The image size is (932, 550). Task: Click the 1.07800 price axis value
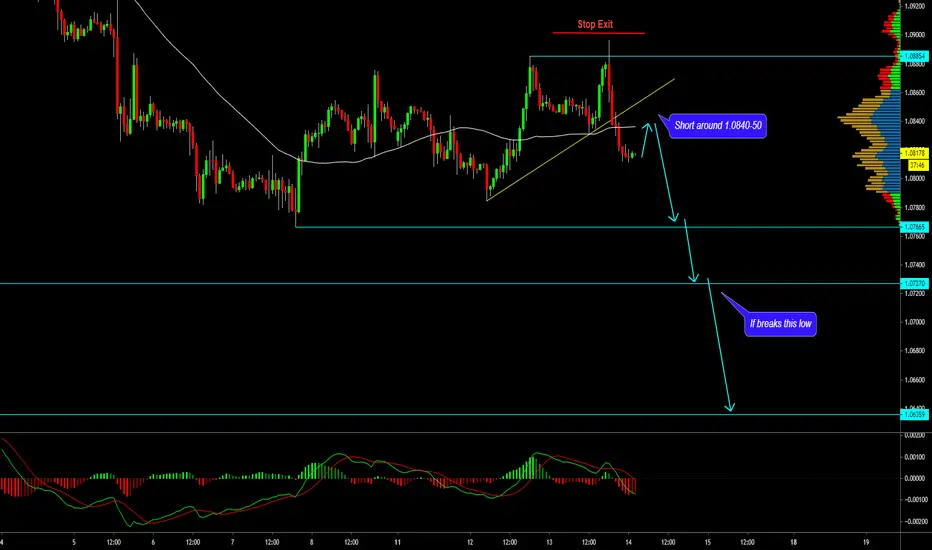[x=915, y=208]
